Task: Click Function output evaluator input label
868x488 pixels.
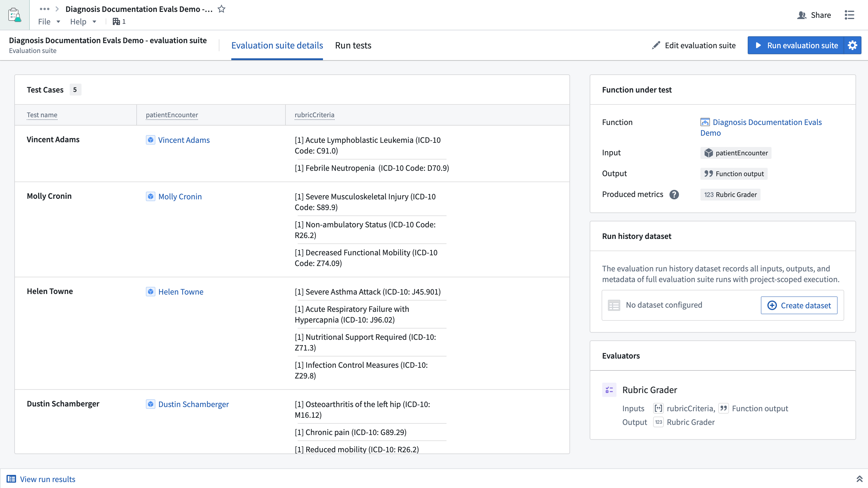Action: coord(760,408)
